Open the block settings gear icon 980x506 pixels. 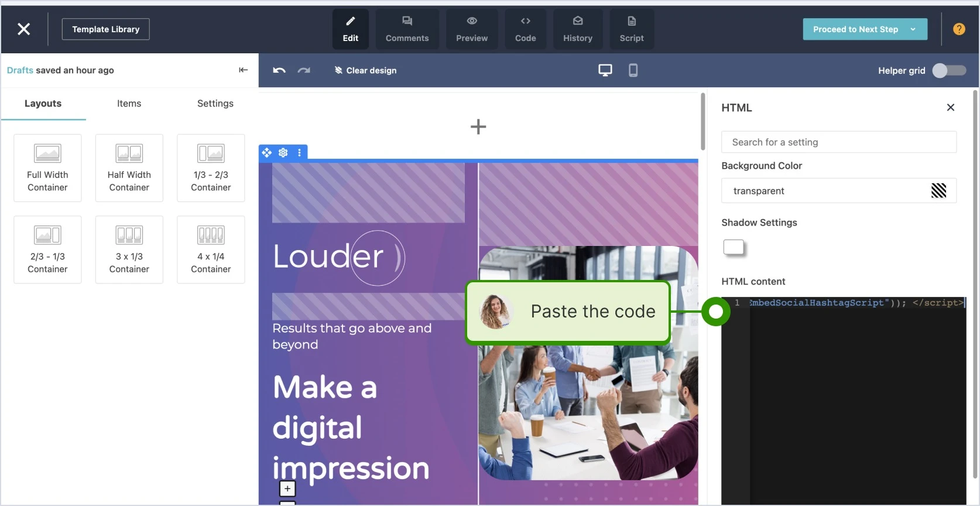(x=283, y=153)
